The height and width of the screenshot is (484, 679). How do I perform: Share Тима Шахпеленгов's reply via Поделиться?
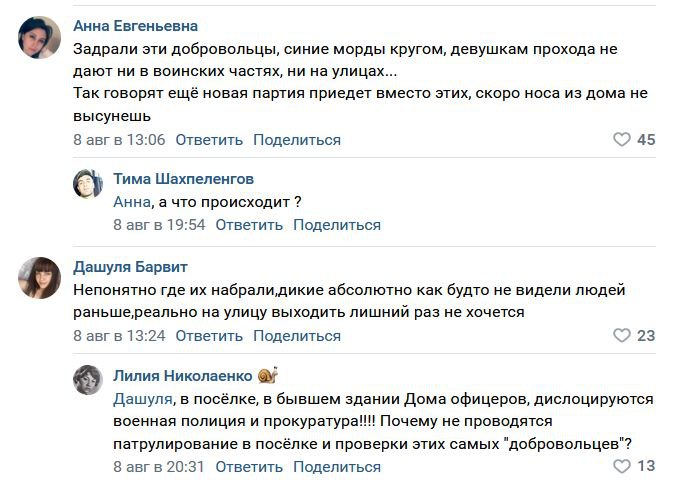click(x=337, y=225)
